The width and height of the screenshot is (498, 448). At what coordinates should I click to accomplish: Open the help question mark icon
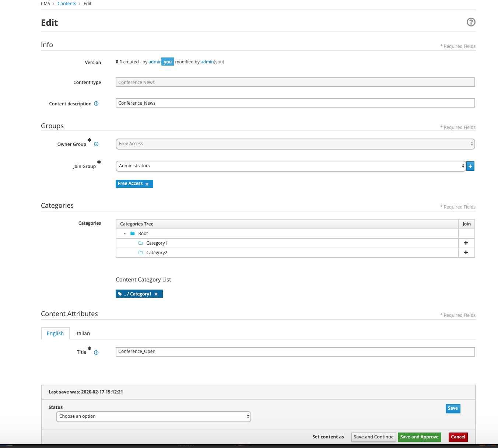point(471,22)
